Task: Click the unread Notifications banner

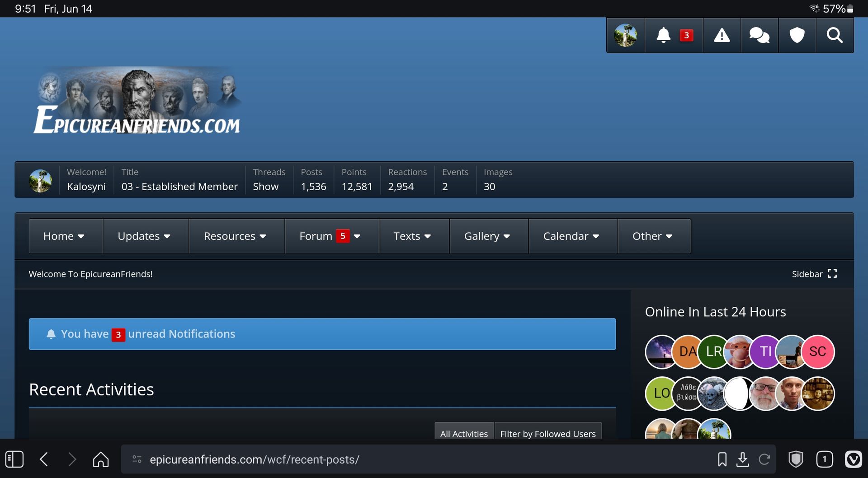Action: pos(322,334)
